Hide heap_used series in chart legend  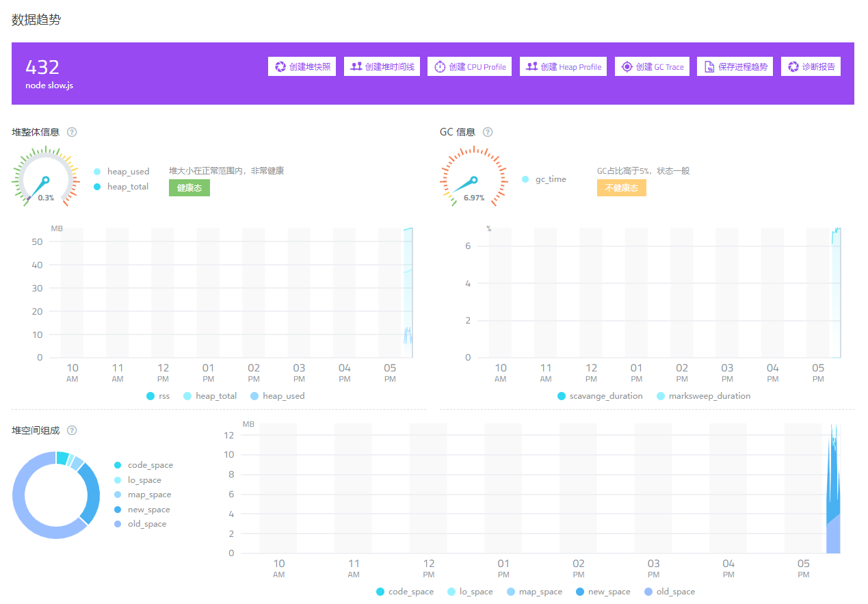point(277,396)
